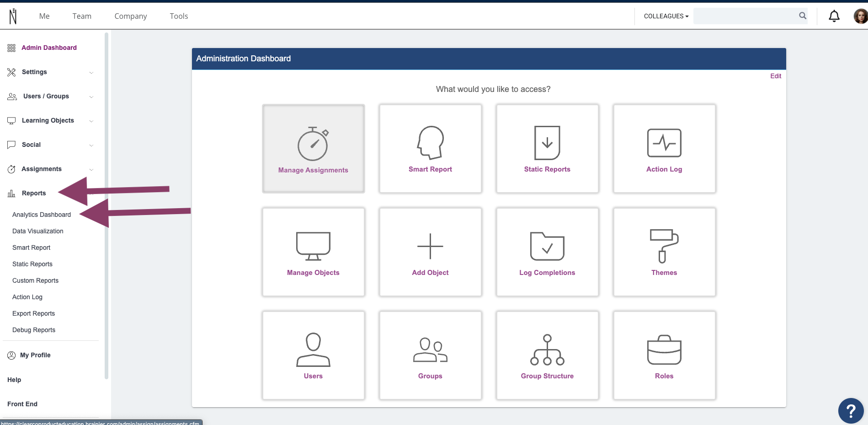The width and height of the screenshot is (868, 425).
Task: Click the site logo in top bar
Action: coord(13,16)
